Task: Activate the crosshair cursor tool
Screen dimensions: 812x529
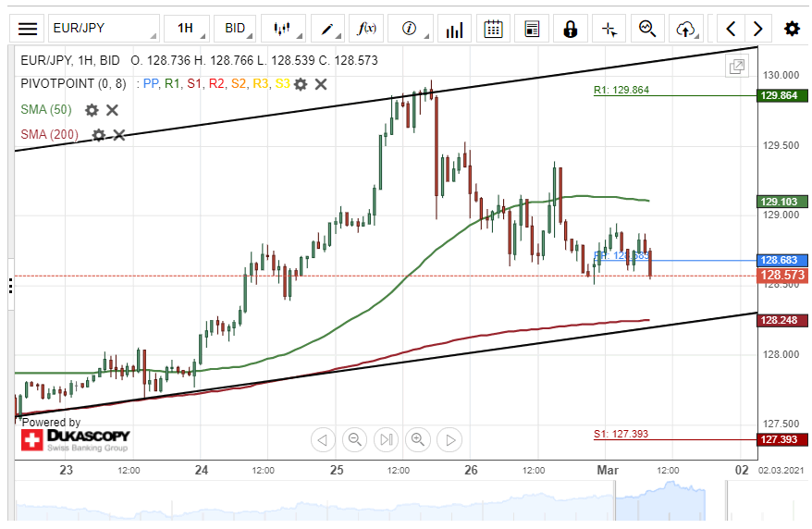Action: [609, 29]
